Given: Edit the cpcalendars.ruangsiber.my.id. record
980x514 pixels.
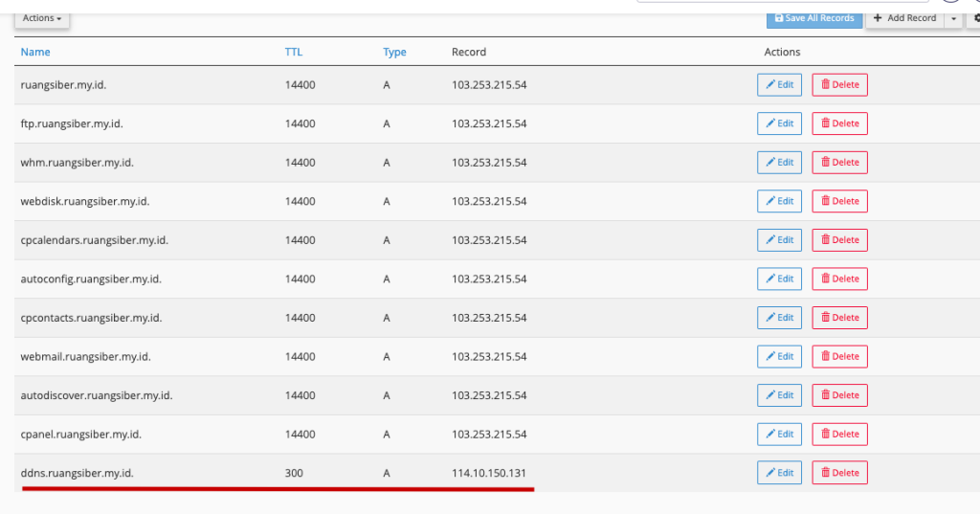Looking at the screenshot, I should (780, 239).
